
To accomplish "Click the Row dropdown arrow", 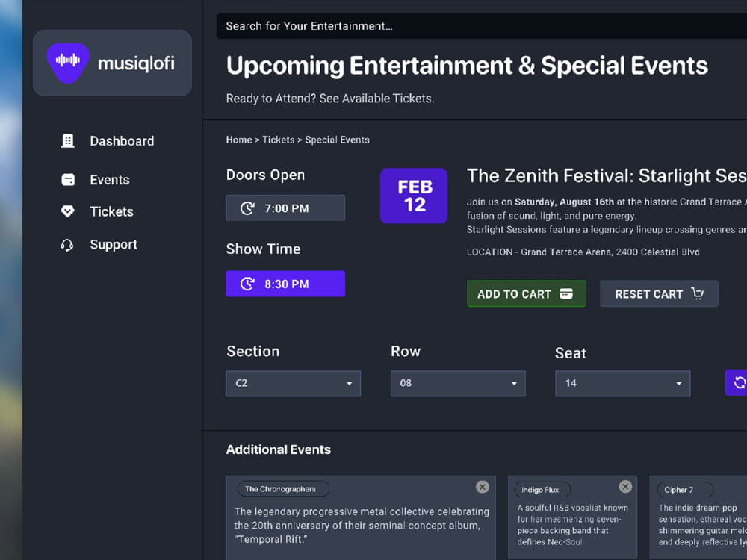I will (514, 384).
